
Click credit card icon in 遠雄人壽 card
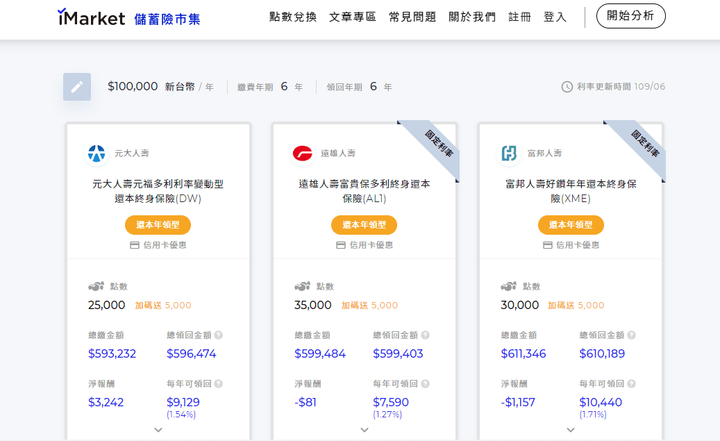point(341,245)
